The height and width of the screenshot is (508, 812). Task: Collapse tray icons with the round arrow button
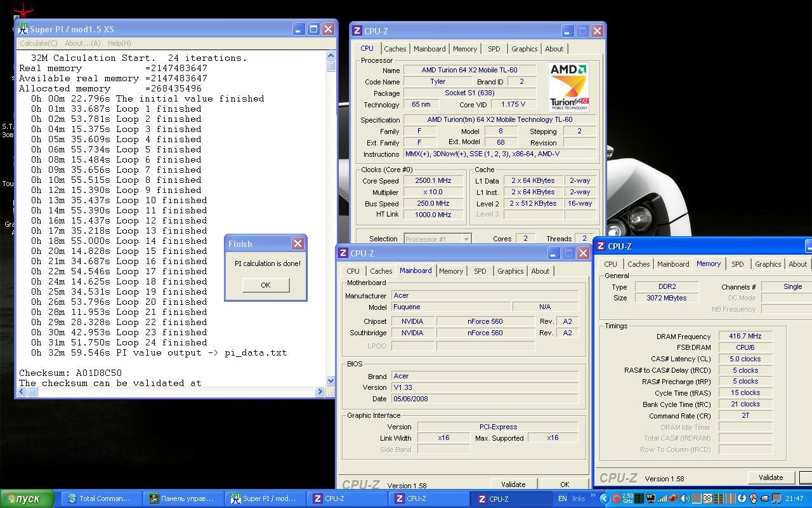coord(605,498)
